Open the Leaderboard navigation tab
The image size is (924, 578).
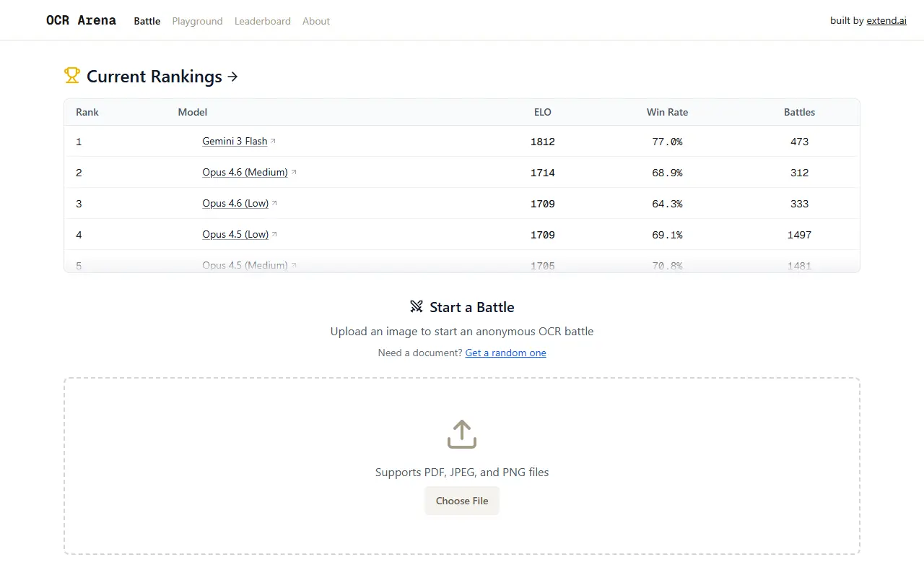tap(263, 21)
